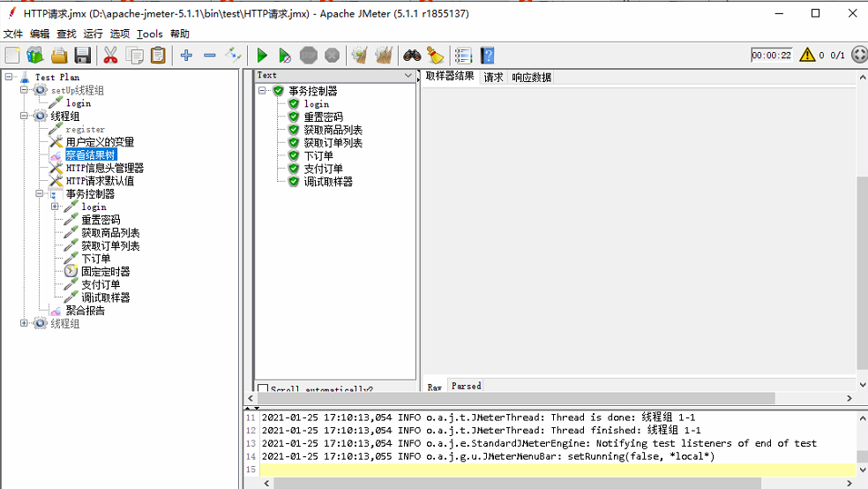This screenshot has width=868, height=489.
Task: Save the test plan with disk icon
Action: pyautogui.click(x=83, y=56)
